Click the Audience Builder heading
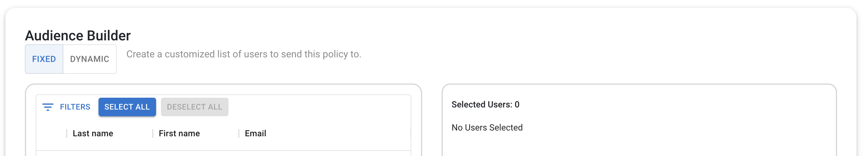Image resolution: width=868 pixels, height=156 pixels. [x=78, y=36]
